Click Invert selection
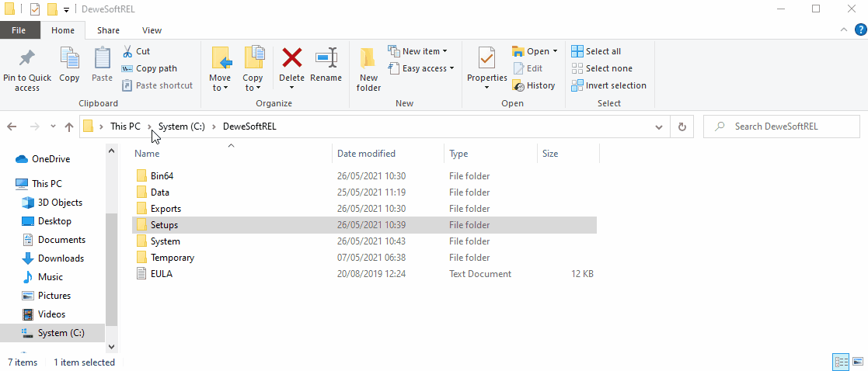Viewport: 868px width, 371px height. [609, 85]
